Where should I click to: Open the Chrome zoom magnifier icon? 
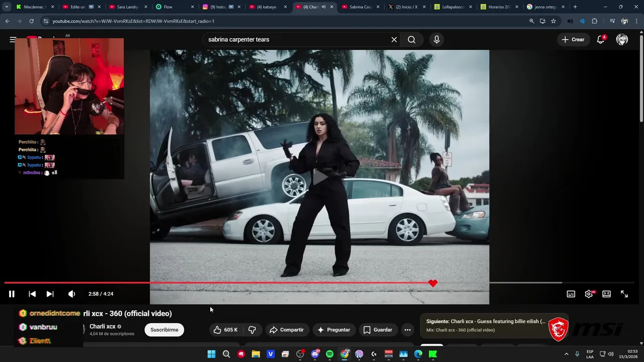(x=532, y=21)
